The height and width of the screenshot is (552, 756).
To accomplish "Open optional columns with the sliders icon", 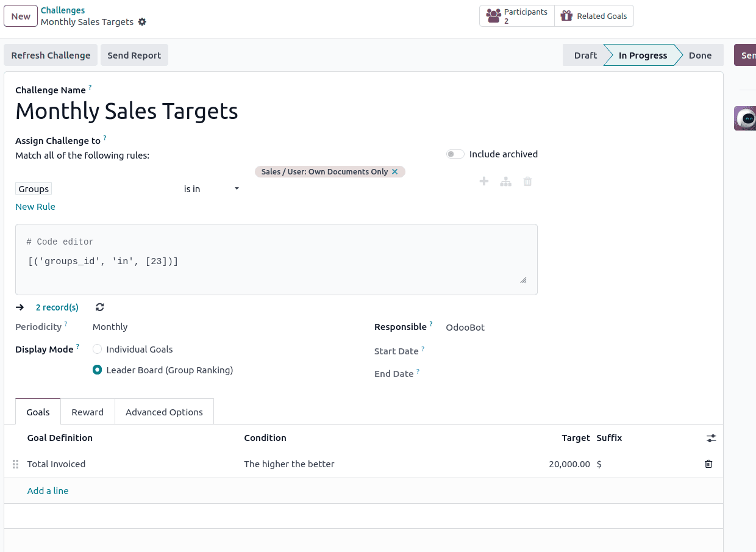I will tap(711, 438).
